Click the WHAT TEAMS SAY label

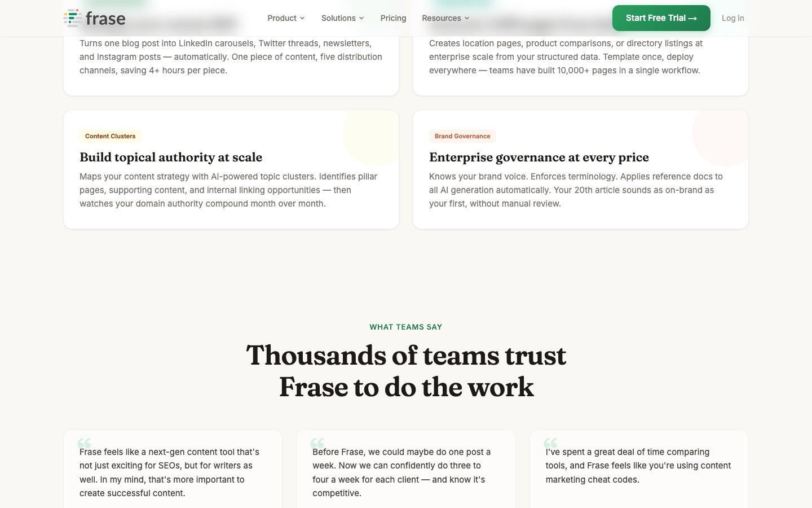[405, 327]
